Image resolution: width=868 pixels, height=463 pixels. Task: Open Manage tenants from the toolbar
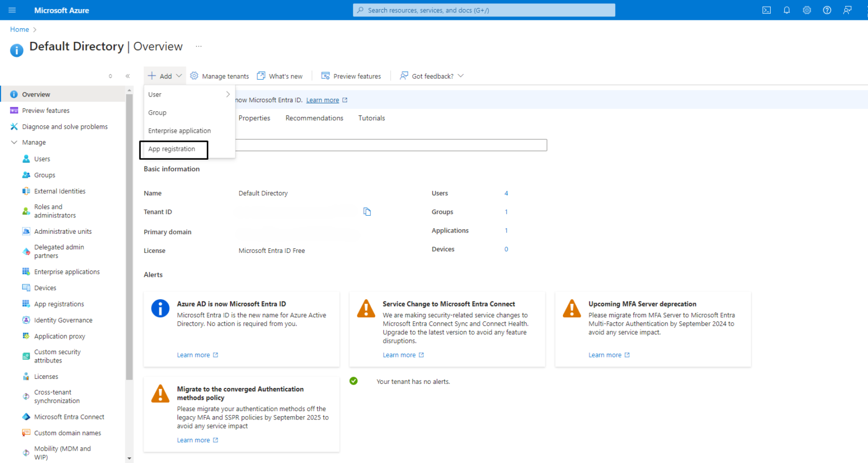click(x=219, y=76)
